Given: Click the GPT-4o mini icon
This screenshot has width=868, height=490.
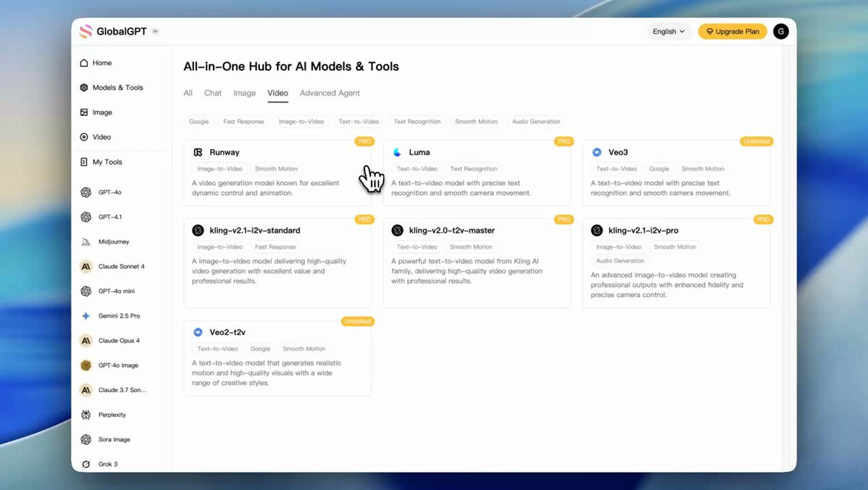Looking at the screenshot, I should coord(85,291).
